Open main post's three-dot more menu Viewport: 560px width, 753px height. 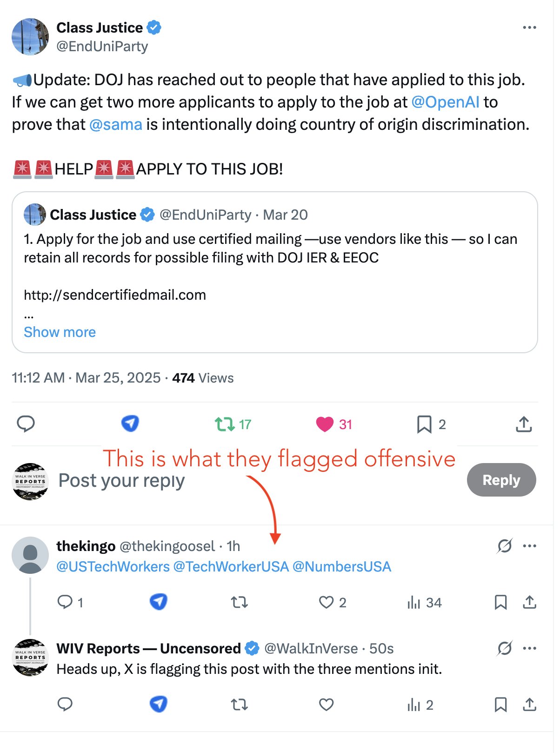[529, 28]
